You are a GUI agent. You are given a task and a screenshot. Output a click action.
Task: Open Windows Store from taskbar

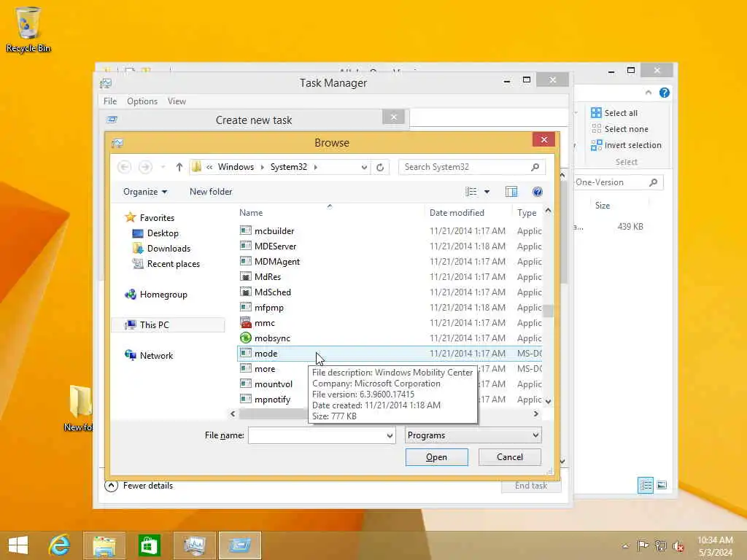click(149, 545)
